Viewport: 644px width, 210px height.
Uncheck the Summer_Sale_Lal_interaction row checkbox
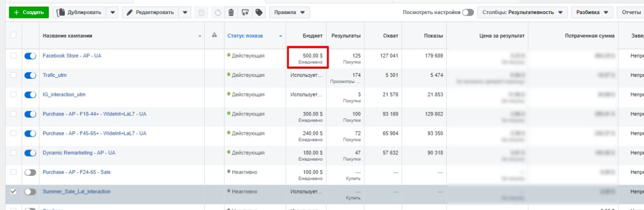click(x=14, y=191)
